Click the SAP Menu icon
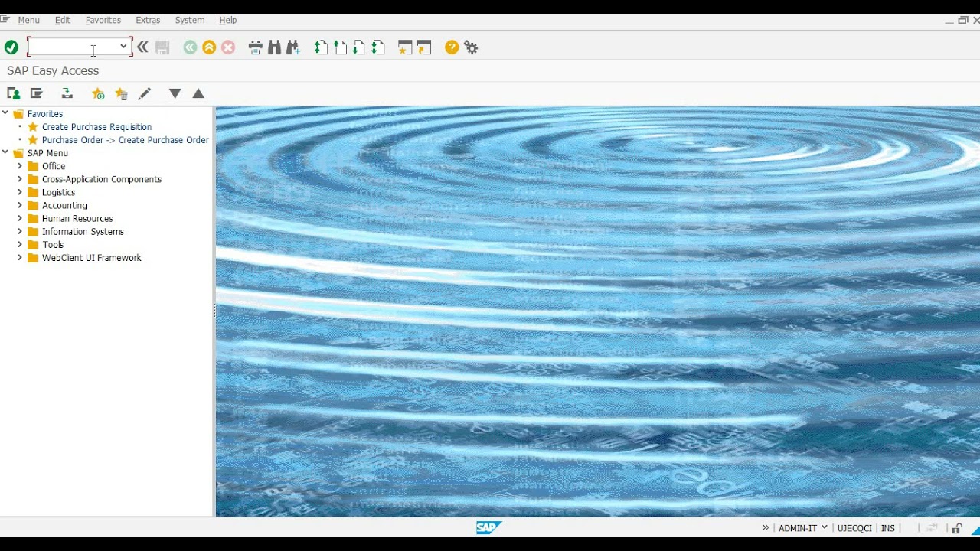This screenshot has height=551, width=980. (x=36, y=93)
